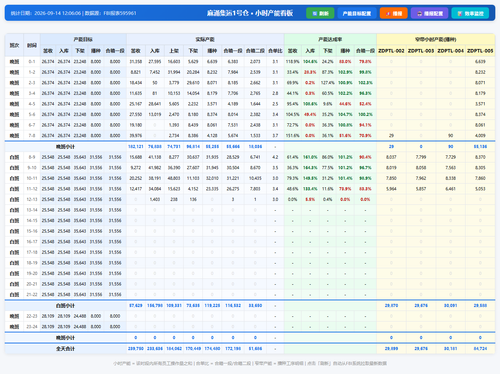
Task: Click the 产能达成率 group header
Action: (x=330, y=39)
